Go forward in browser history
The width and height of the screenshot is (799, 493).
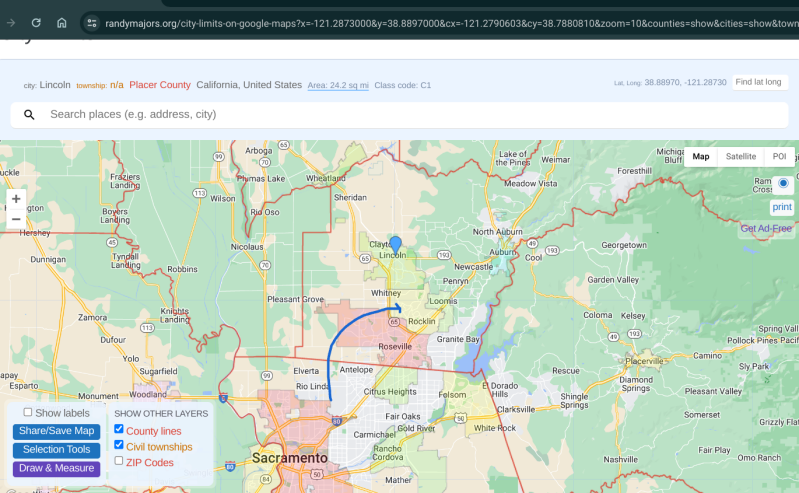[x=11, y=23]
